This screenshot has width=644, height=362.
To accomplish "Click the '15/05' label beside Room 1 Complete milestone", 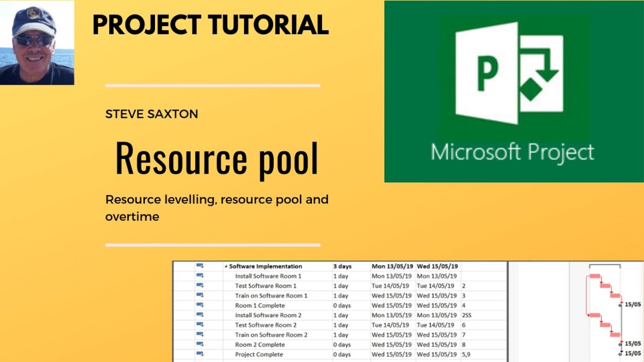I will click(632, 304).
